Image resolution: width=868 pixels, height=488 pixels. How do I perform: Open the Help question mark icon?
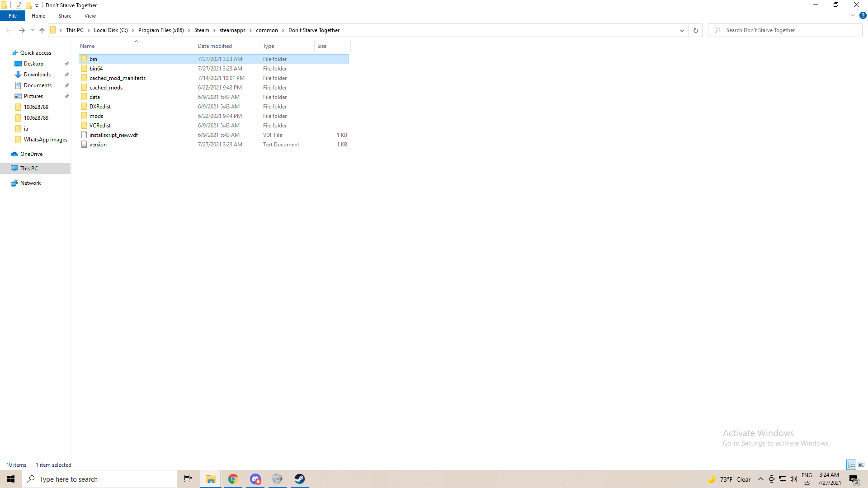(863, 15)
